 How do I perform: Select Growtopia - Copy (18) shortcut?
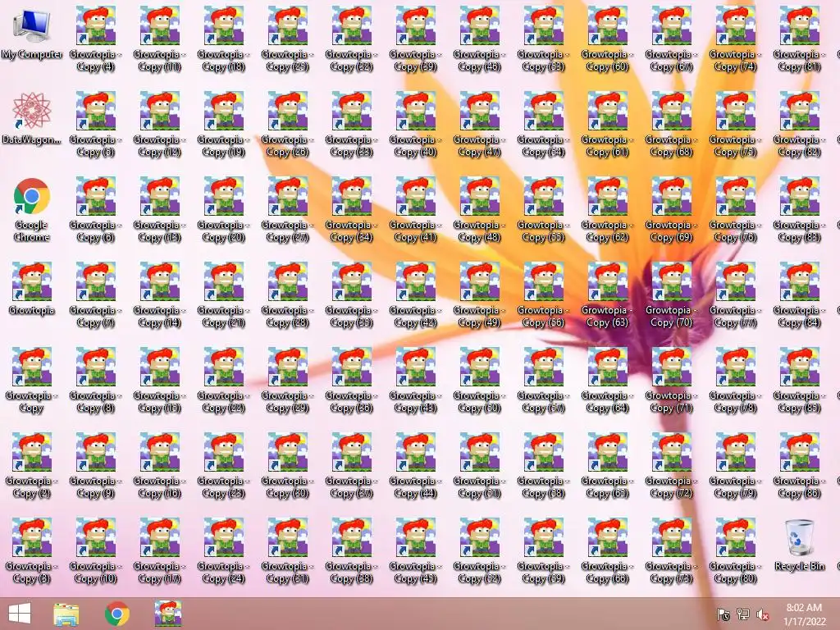pos(223,39)
